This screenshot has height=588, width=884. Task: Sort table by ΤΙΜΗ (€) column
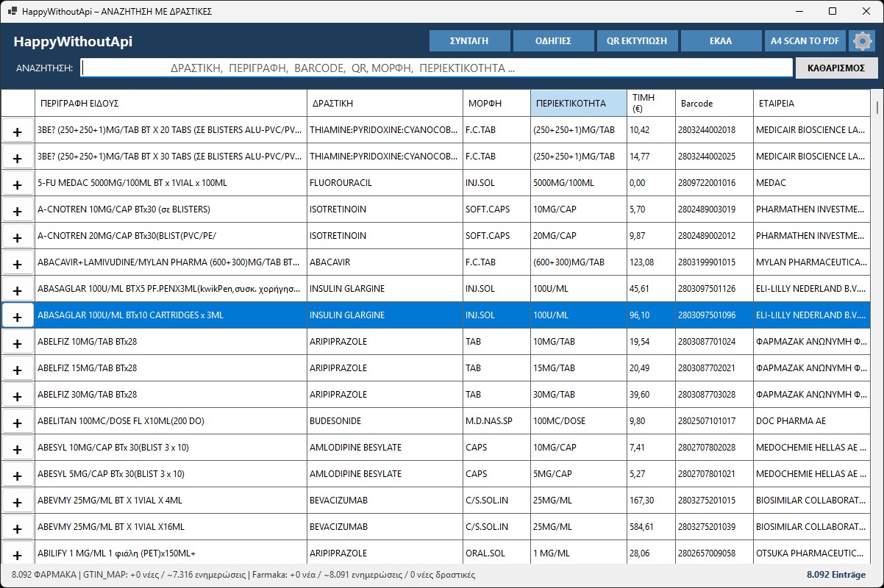pos(651,103)
